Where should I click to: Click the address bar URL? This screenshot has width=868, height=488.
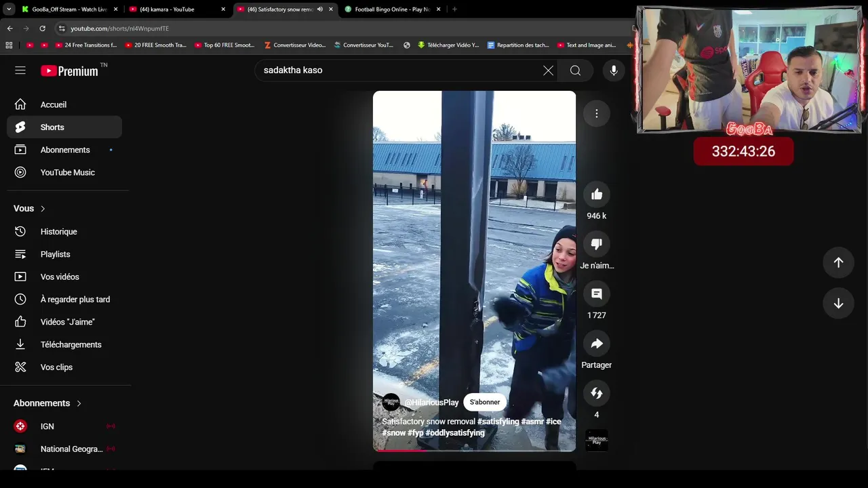[x=120, y=28]
